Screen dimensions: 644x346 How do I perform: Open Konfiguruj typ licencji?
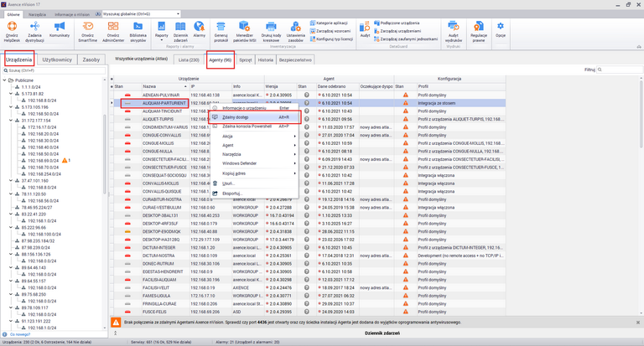click(331, 39)
